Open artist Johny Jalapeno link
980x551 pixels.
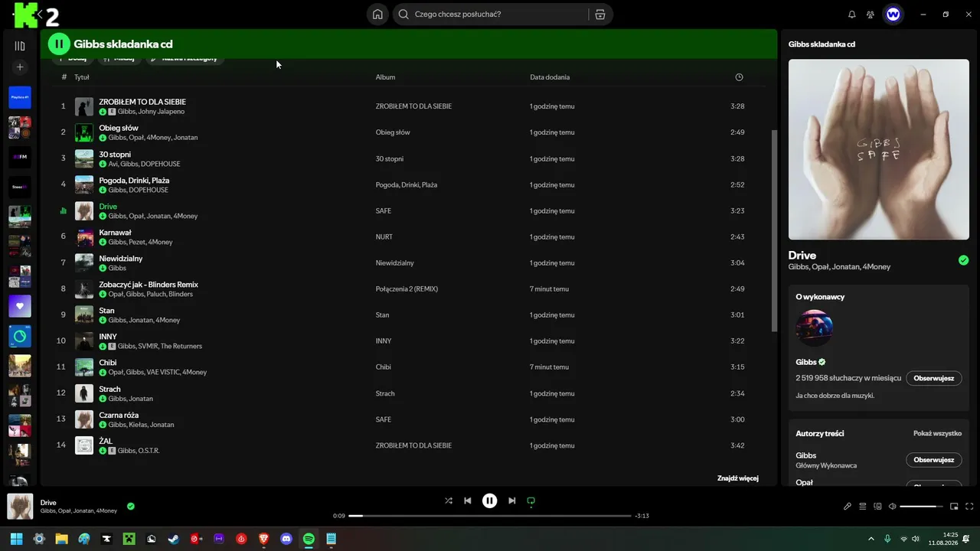coord(162,112)
